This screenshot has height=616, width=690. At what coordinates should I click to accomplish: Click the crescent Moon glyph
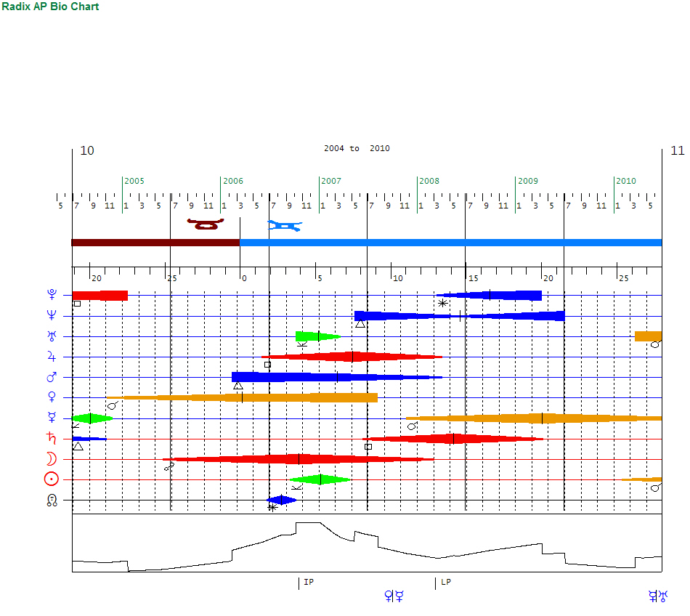tap(52, 459)
